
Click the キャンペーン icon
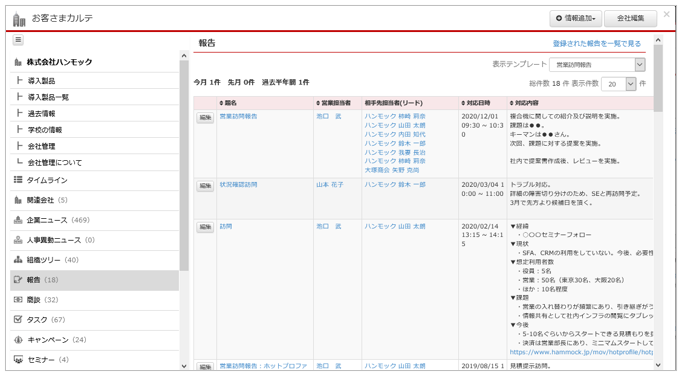tap(18, 340)
